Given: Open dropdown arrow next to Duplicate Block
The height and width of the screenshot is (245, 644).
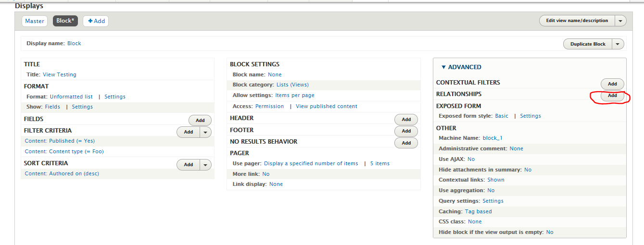Looking at the screenshot, I should pos(618,44).
